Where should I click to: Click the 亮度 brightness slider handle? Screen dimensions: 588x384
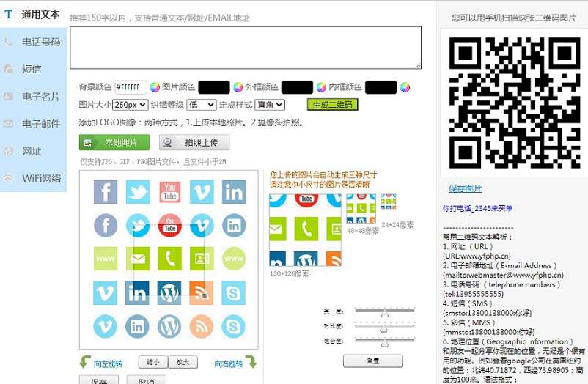pyautogui.click(x=385, y=313)
